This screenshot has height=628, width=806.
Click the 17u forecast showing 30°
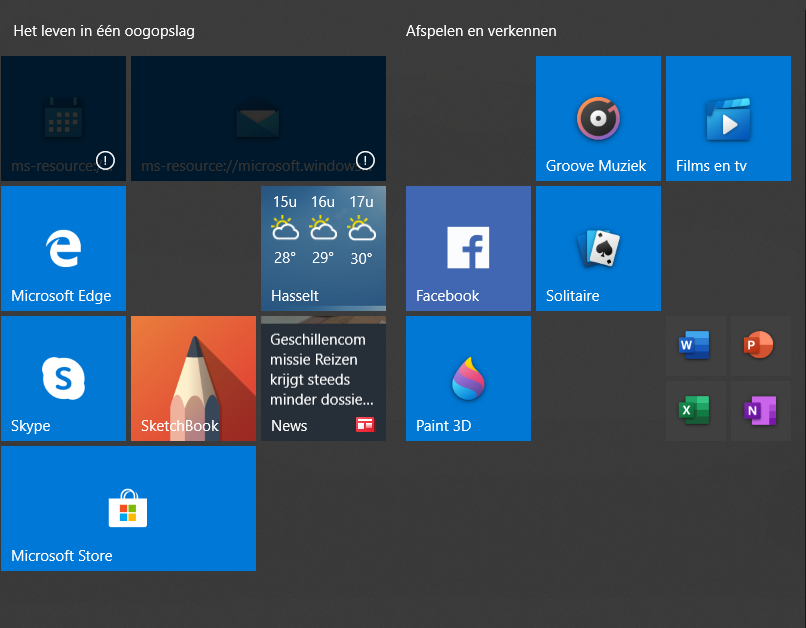(x=361, y=230)
